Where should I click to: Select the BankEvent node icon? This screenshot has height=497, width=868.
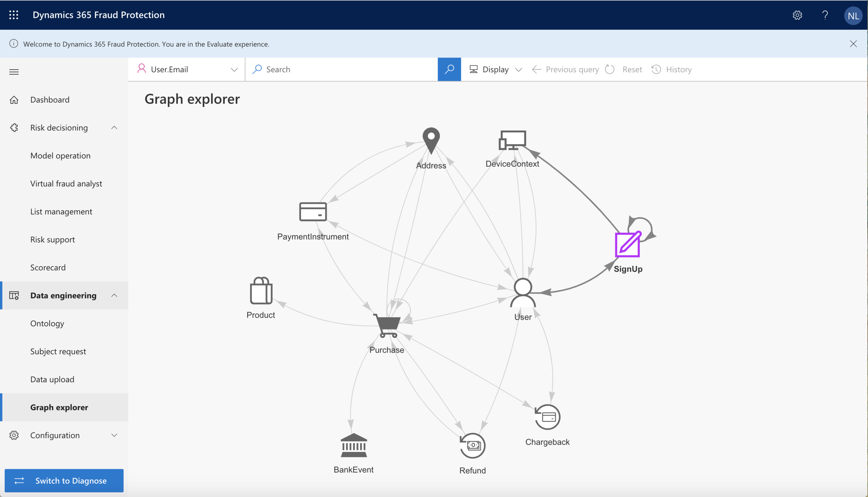354,445
